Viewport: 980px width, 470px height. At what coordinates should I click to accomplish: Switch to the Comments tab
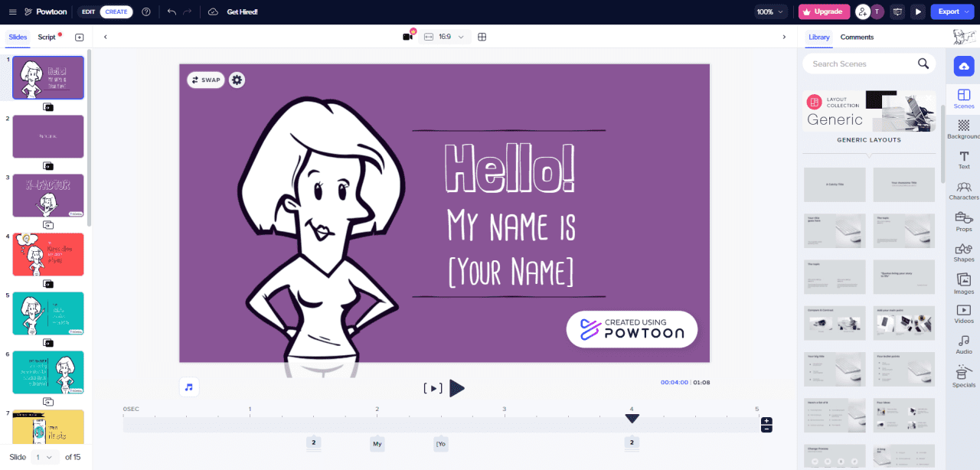click(857, 37)
